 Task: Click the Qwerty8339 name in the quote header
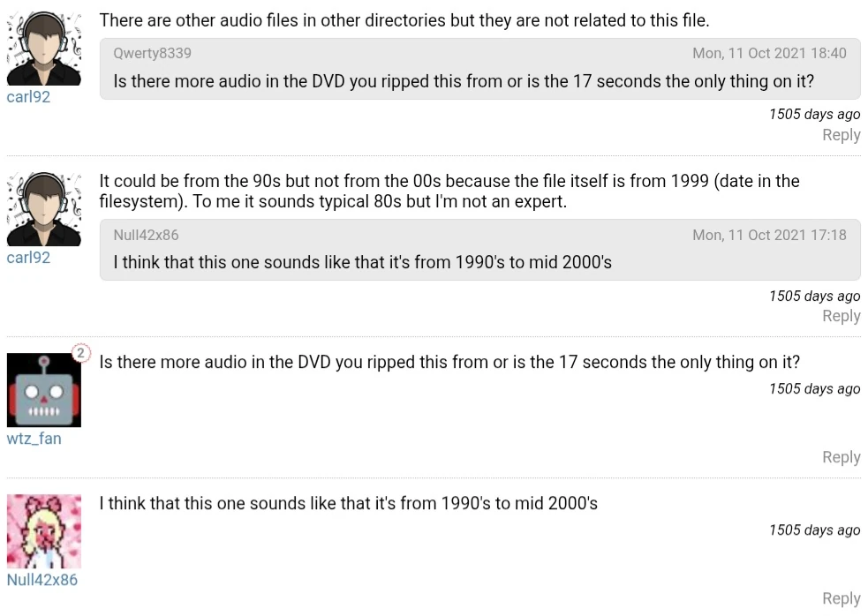(152, 53)
